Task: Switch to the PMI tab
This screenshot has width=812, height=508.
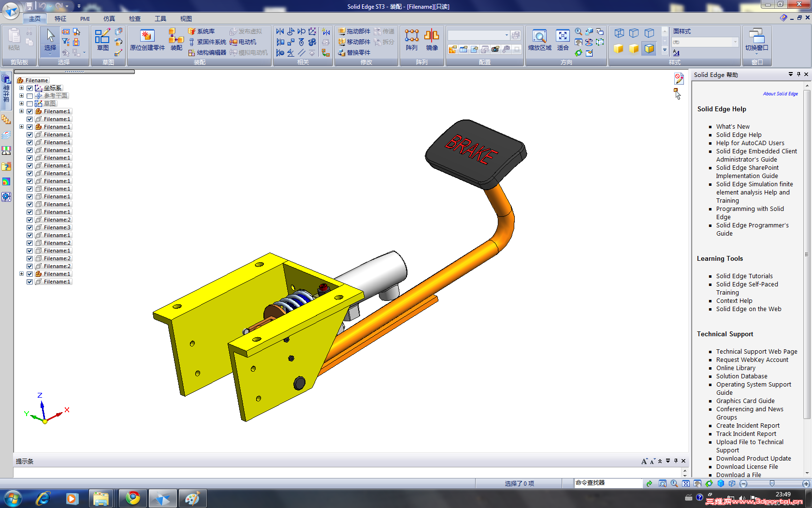Action: pyautogui.click(x=85, y=19)
